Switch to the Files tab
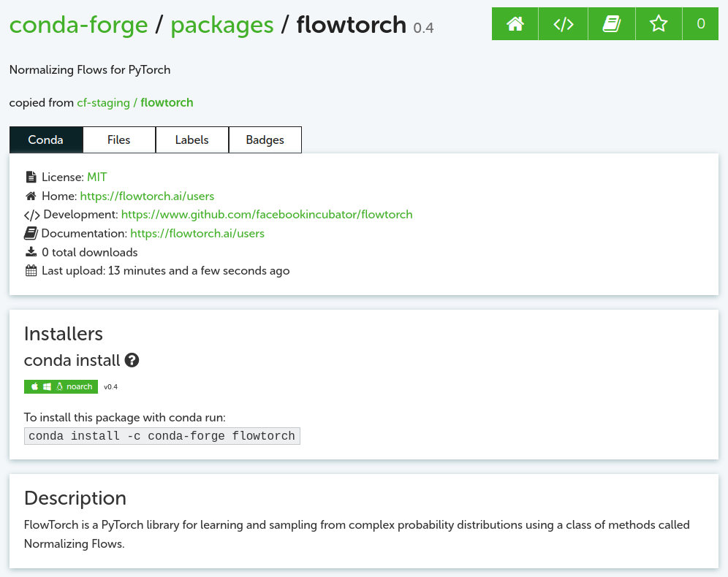Viewport: 728px width, 577px height. (x=118, y=140)
